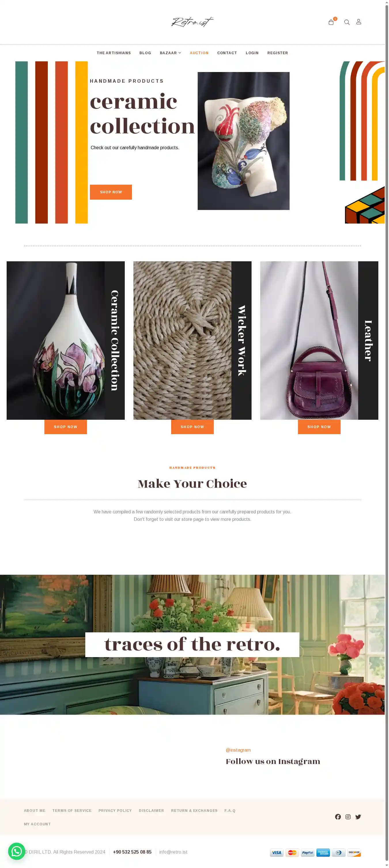Screen dimensions: 389x868
Task: Visit the Facebook page icon
Action: 338,817
